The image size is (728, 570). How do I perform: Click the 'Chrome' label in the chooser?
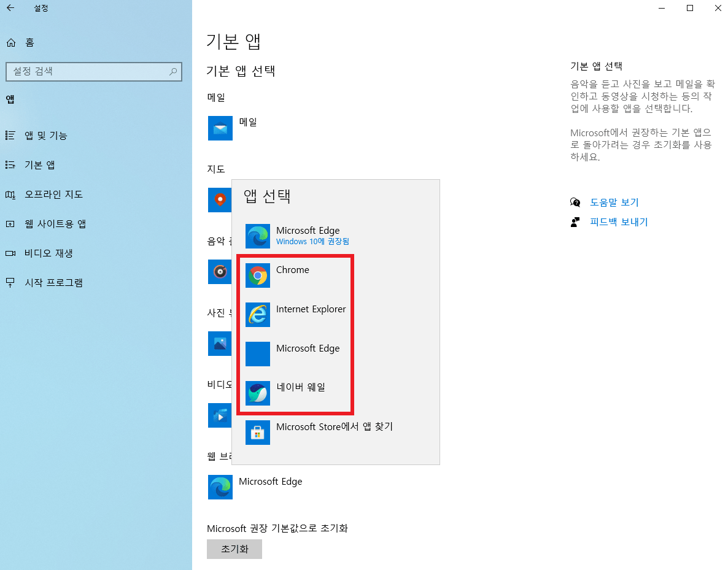(x=293, y=270)
